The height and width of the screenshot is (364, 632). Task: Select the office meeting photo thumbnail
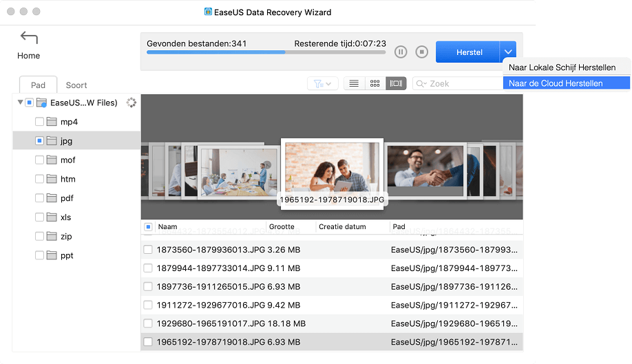pyautogui.click(x=240, y=171)
